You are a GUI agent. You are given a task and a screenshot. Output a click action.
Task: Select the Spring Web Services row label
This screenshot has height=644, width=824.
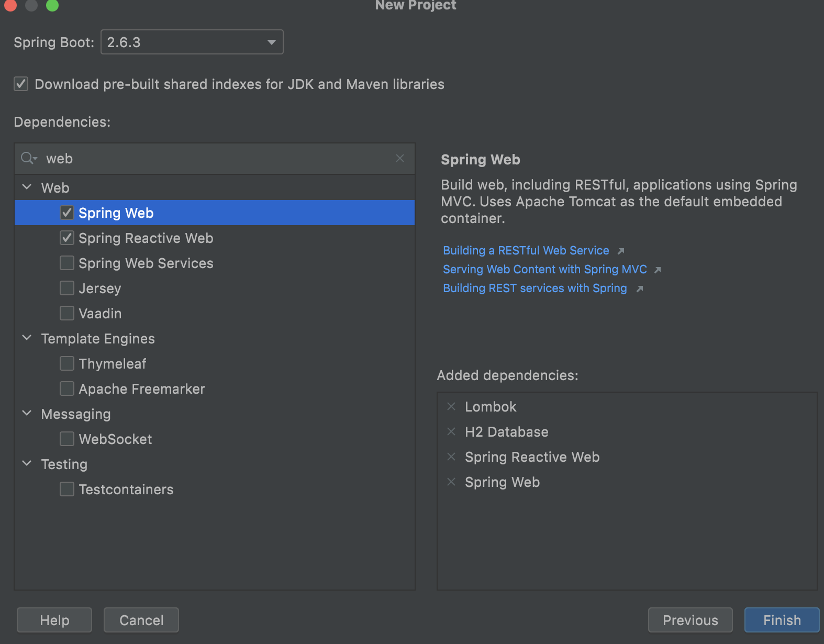pos(146,263)
